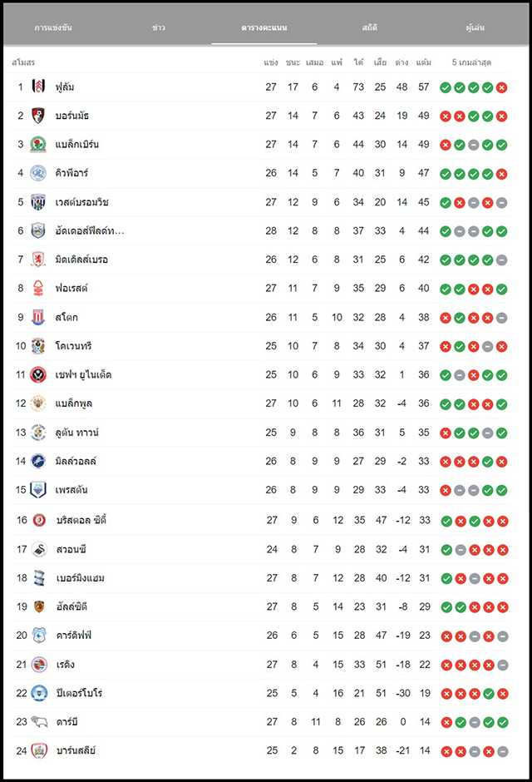Select the ตารางคะแนน tab
Image resolution: width=532 pixels, height=782 pixels.
(x=264, y=27)
